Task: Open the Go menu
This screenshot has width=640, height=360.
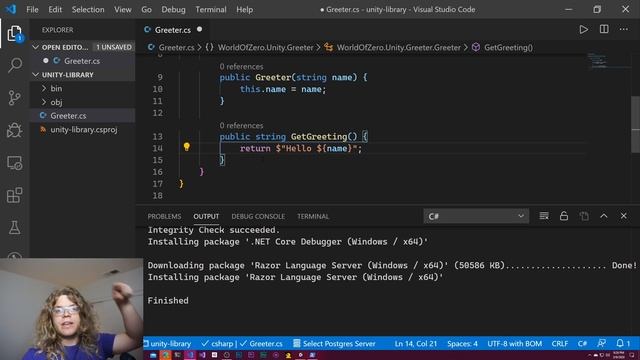Action: coord(147,9)
